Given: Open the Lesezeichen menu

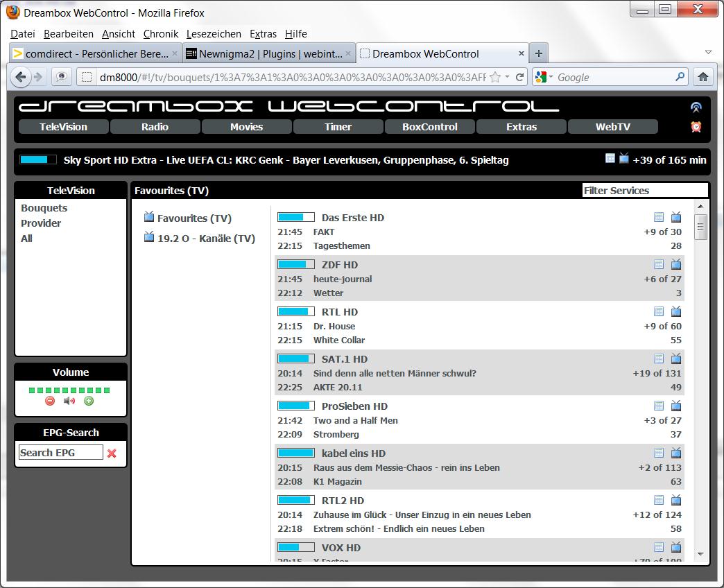Looking at the screenshot, I should pos(214,34).
